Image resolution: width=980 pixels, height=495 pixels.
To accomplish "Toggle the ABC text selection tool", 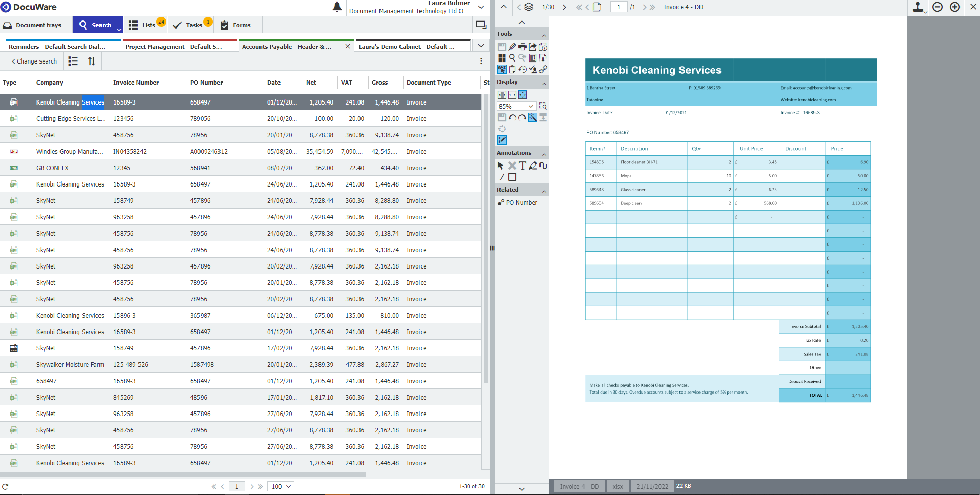I will pyautogui.click(x=502, y=69).
